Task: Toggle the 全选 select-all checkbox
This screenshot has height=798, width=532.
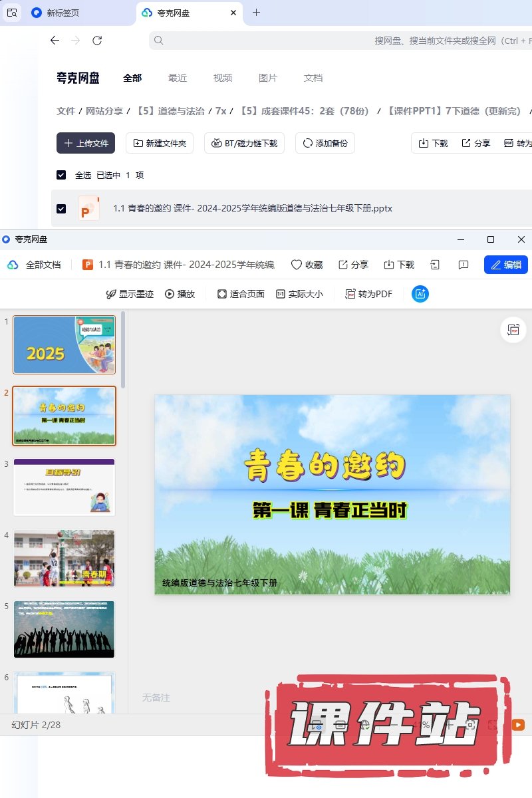Action: [61, 175]
